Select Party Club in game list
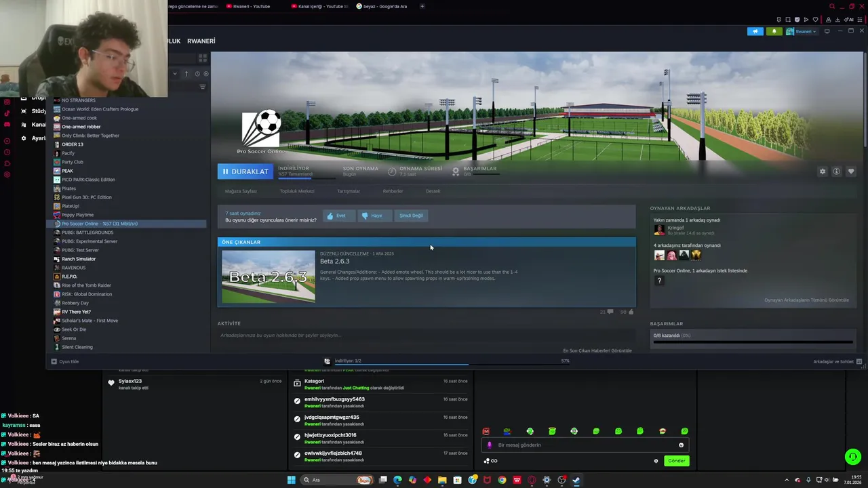 tap(73, 162)
